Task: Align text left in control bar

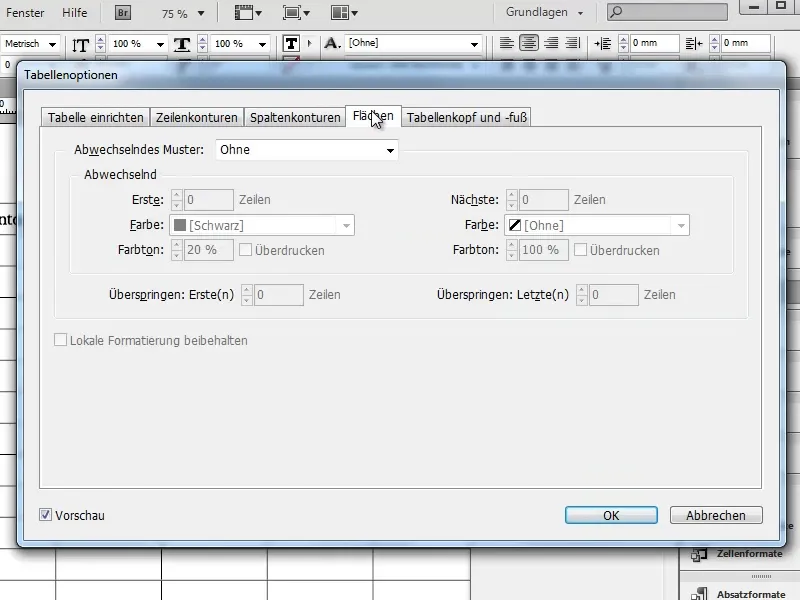Action: pyautogui.click(x=506, y=43)
